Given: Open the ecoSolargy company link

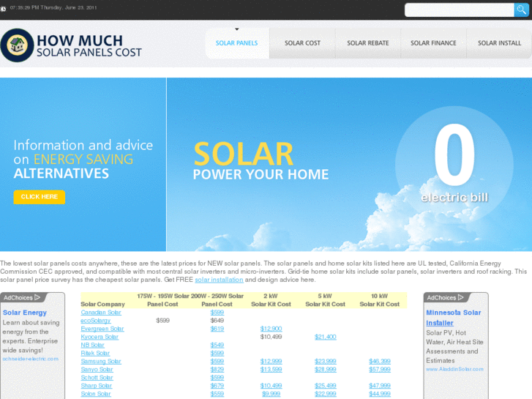Looking at the screenshot, I should [96, 321].
